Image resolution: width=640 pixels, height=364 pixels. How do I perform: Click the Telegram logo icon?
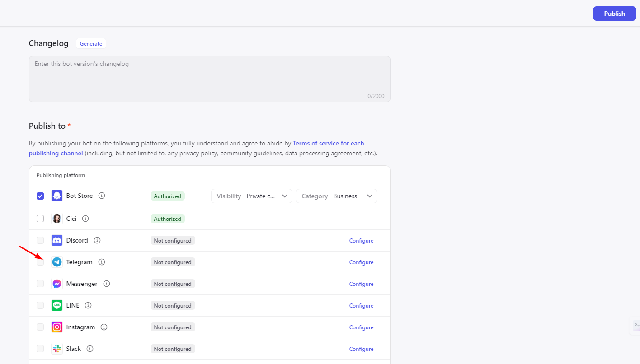click(57, 262)
